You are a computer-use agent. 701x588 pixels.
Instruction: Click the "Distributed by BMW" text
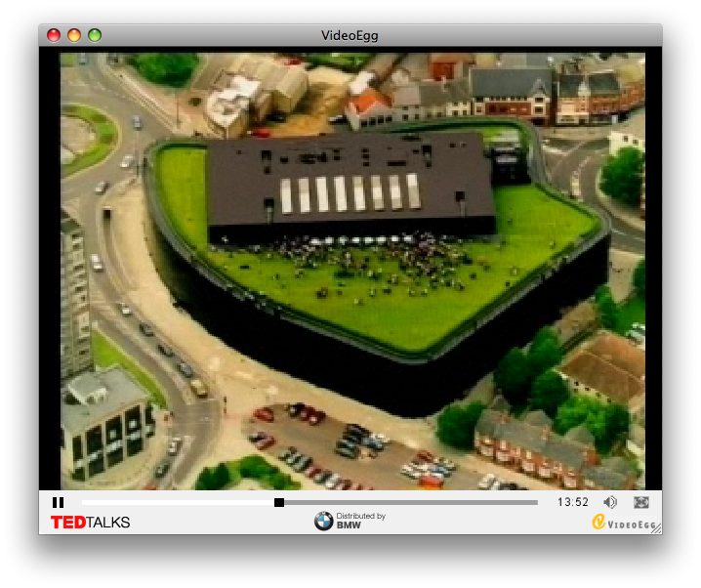(x=360, y=521)
